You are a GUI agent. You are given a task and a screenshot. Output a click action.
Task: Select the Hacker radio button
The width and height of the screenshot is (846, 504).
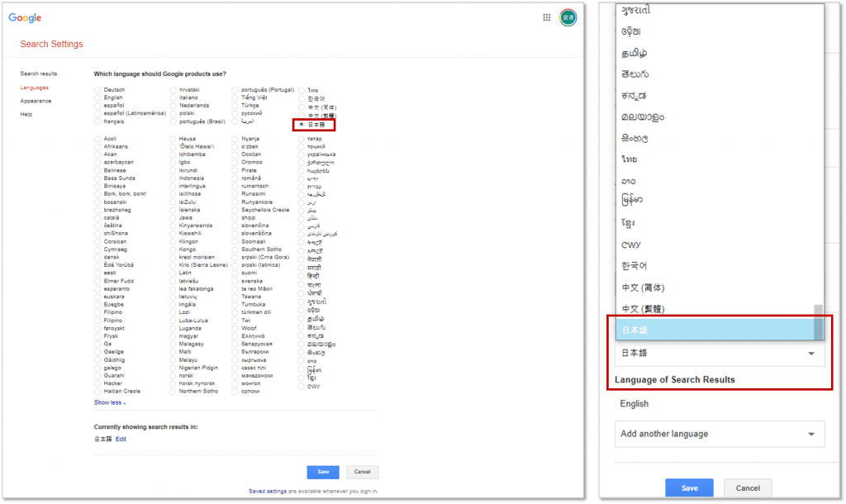tap(97, 383)
